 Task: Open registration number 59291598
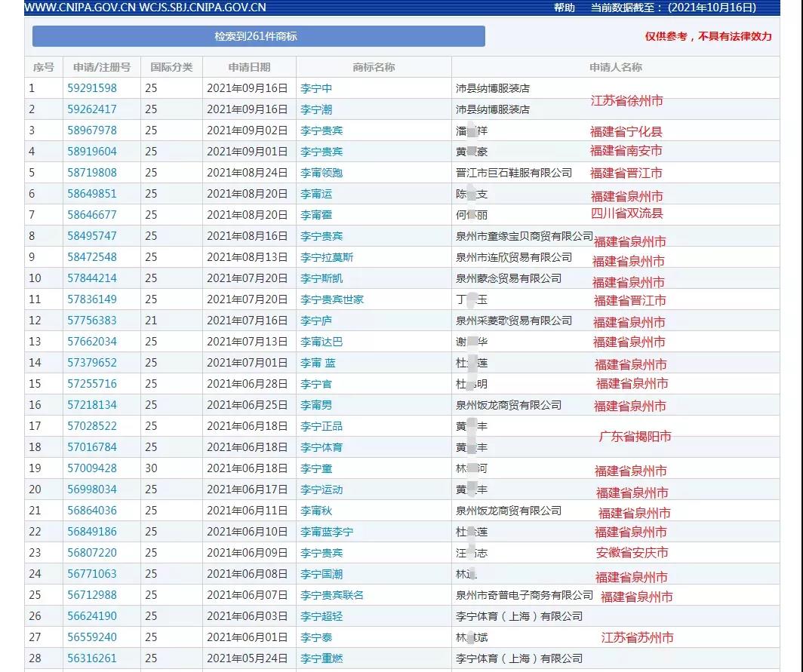92,88
